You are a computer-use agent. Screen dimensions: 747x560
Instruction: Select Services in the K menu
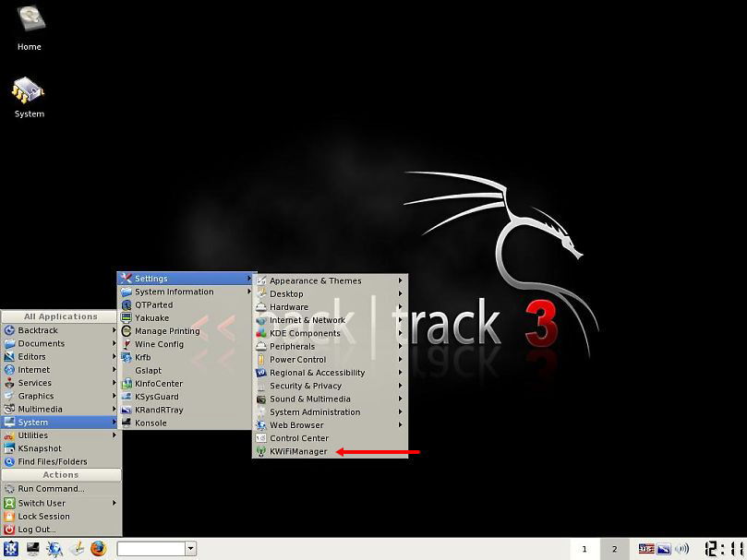click(61, 383)
